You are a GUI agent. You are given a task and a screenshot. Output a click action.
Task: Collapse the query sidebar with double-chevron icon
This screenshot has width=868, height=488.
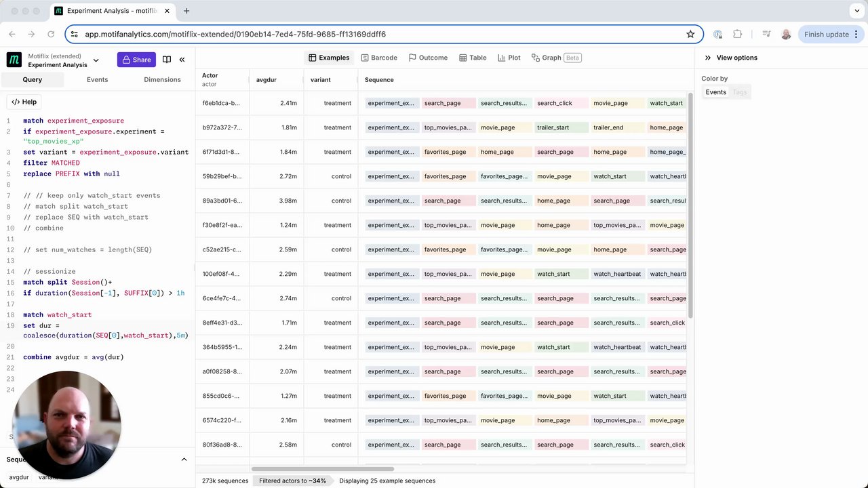pos(182,60)
